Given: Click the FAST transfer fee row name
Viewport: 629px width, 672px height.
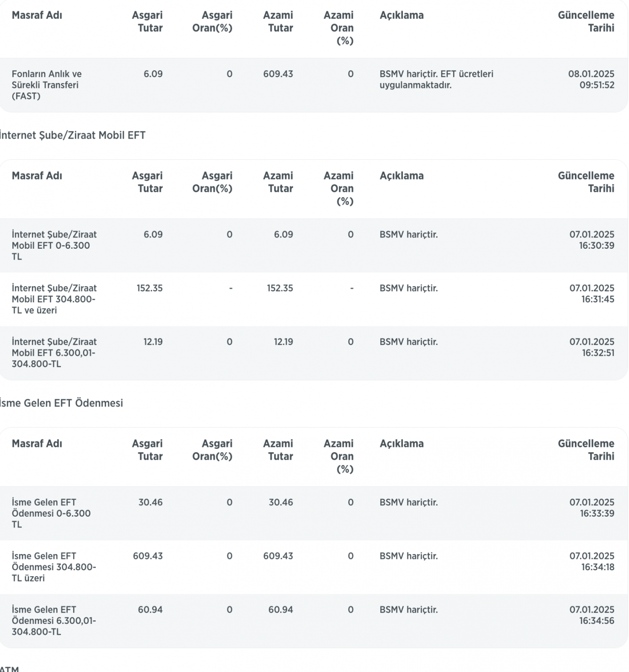Looking at the screenshot, I should (47, 85).
